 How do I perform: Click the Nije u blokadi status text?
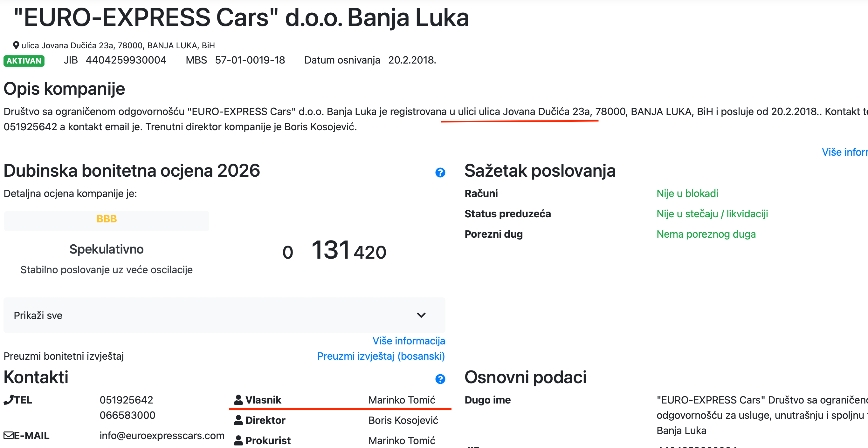pyautogui.click(x=687, y=193)
